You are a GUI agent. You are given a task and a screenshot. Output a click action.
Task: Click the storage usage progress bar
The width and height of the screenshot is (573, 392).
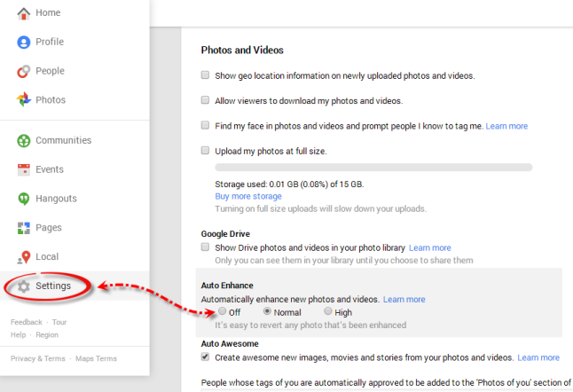(373, 168)
